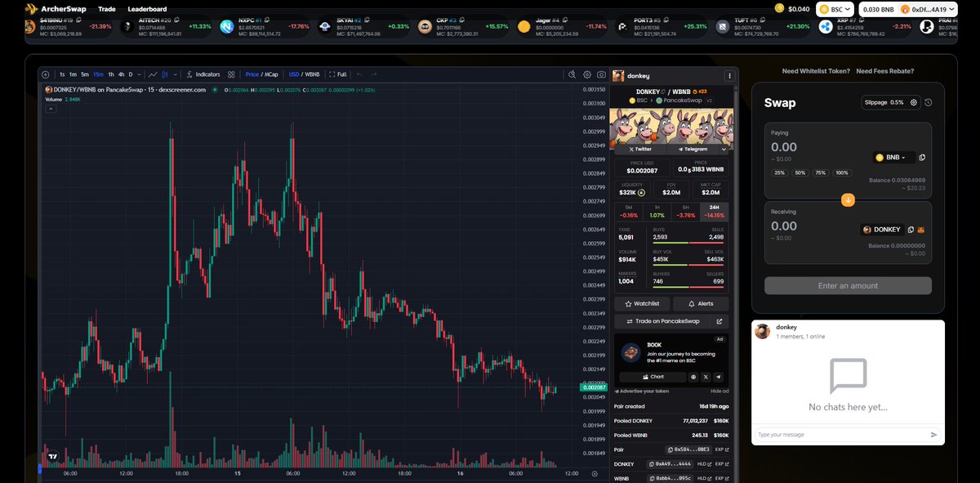Switch chart to Price mode
980x483 pixels.
[252, 74]
